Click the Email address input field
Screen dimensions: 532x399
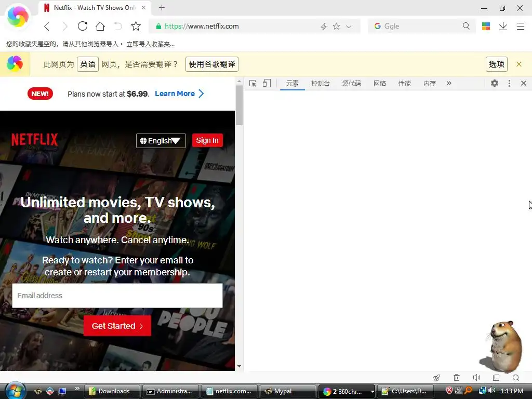click(117, 296)
